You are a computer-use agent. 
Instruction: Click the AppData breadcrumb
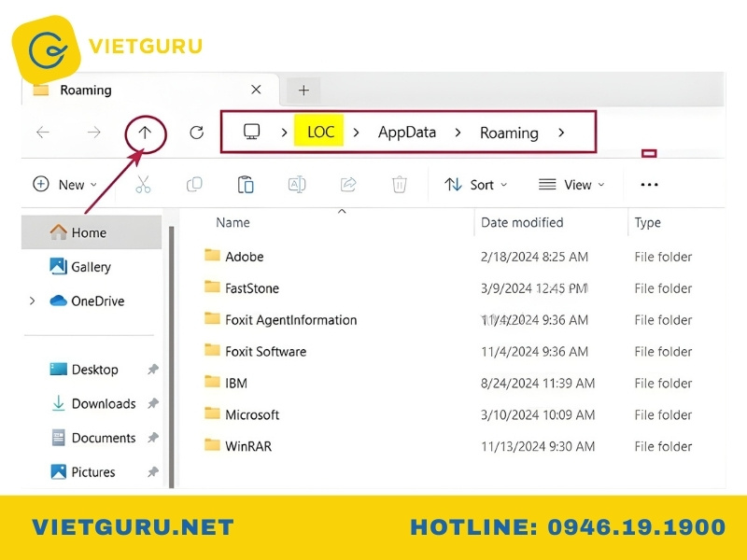pyautogui.click(x=407, y=133)
